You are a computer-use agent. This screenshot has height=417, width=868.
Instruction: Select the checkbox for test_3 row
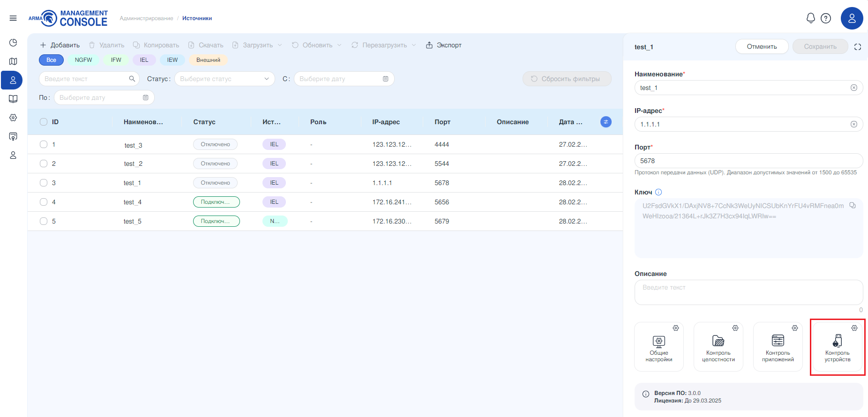click(x=44, y=144)
